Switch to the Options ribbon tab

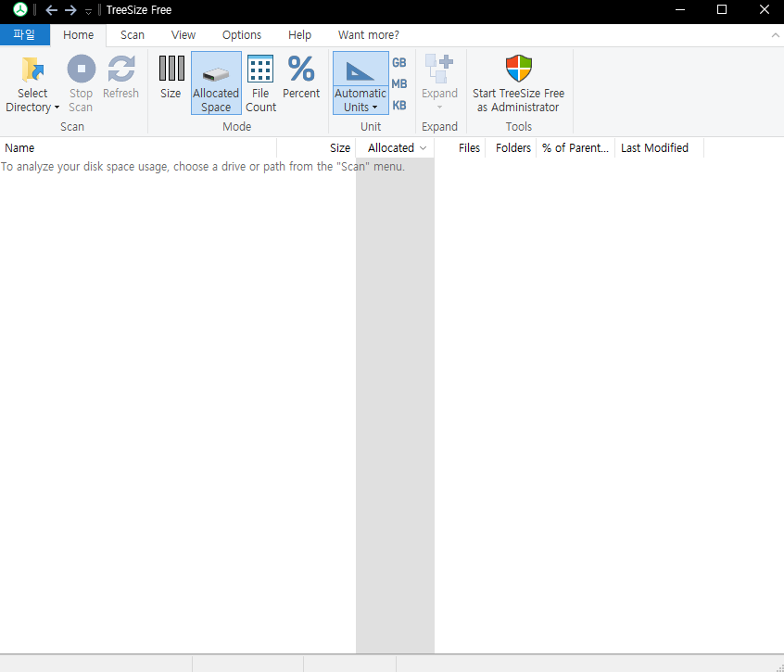(242, 35)
